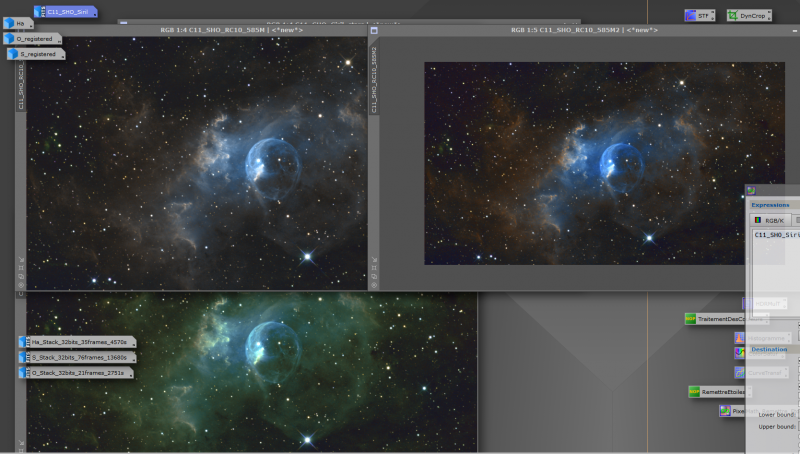Click the duplicate-view icon in C11_SHO_RC10_585M sidebar

pyautogui.click(x=21, y=276)
